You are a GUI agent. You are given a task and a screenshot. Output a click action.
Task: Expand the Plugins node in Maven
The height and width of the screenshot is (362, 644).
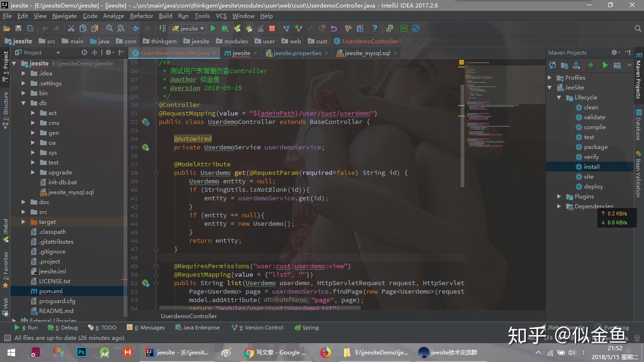559,197
